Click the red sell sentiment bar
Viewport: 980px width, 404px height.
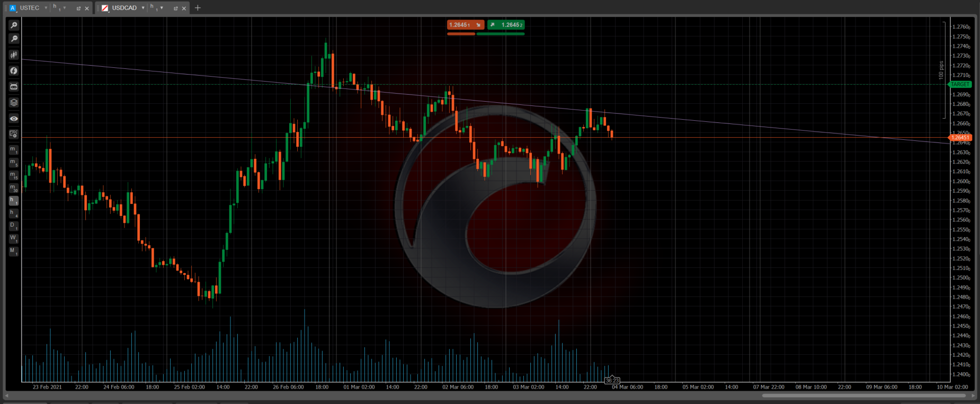click(461, 34)
